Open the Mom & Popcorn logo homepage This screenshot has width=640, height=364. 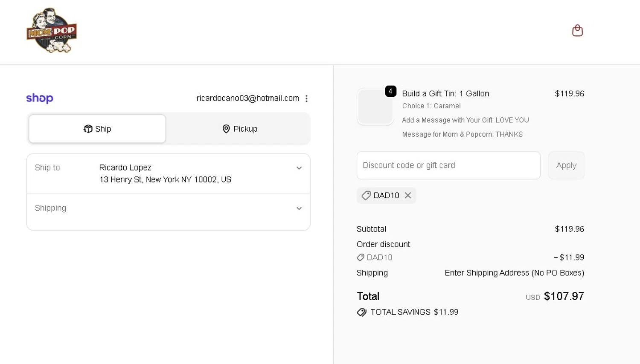[x=52, y=30]
